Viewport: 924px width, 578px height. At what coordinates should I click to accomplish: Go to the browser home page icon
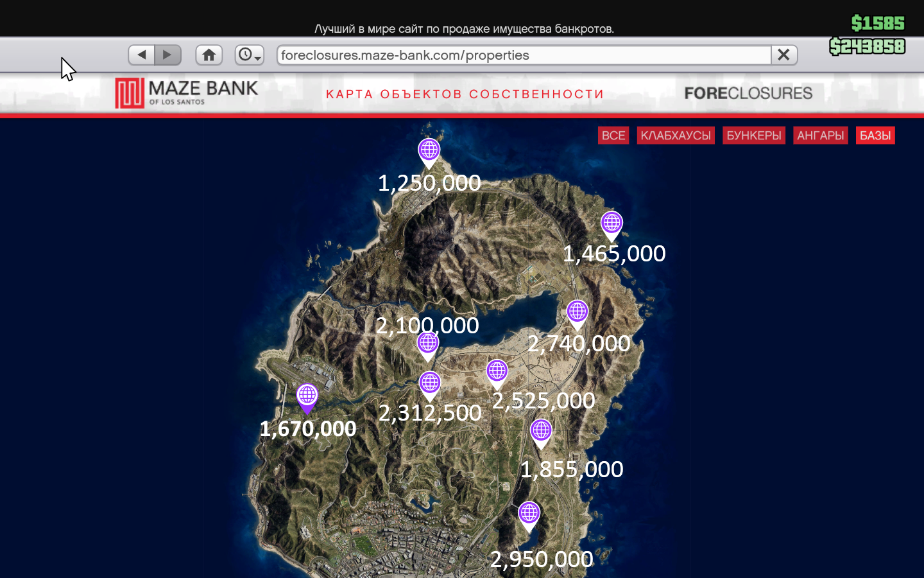point(209,55)
